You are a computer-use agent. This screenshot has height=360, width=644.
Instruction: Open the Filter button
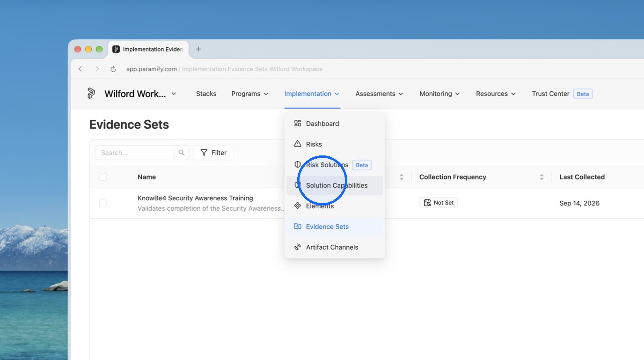(x=213, y=153)
